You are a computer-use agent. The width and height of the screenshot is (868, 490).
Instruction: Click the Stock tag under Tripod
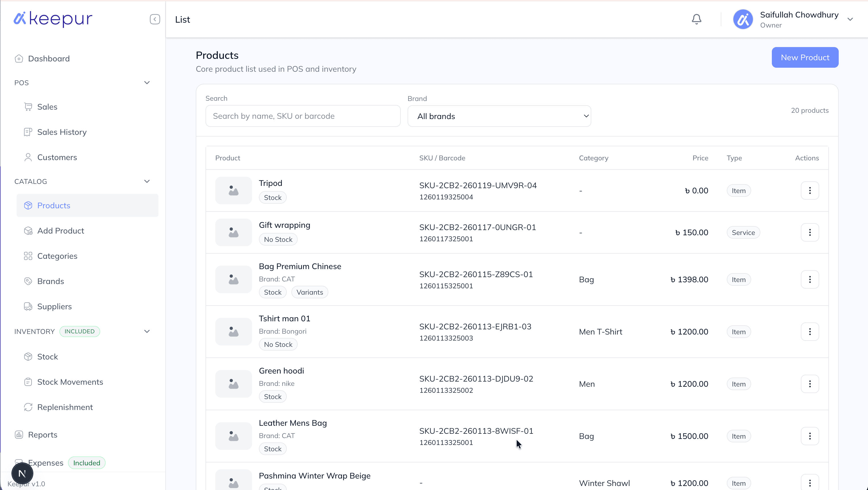click(273, 198)
